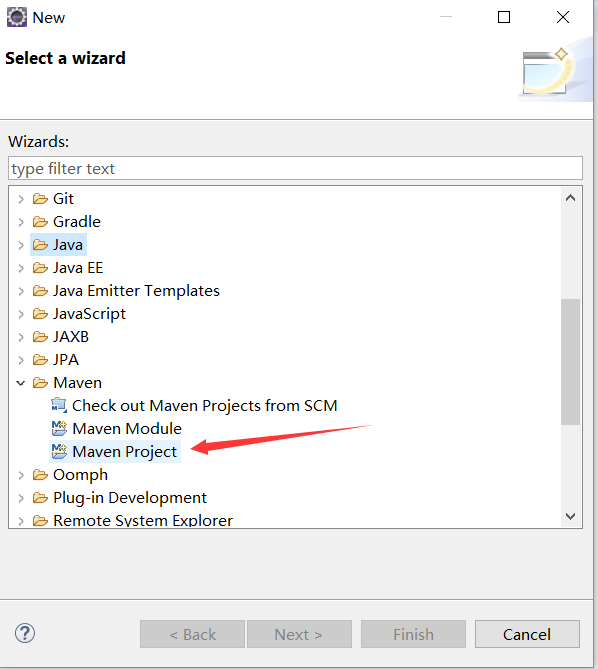
Task: Click the Check out Maven Projects icon
Action: click(59, 405)
